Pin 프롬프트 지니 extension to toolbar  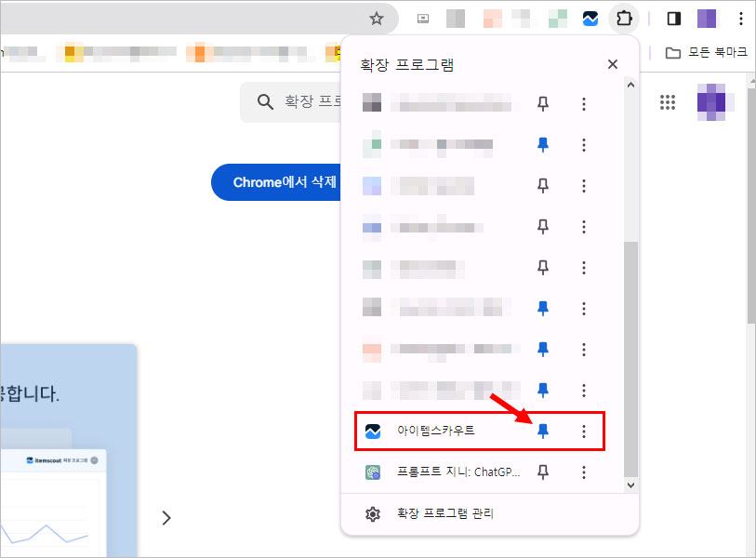[x=543, y=472]
